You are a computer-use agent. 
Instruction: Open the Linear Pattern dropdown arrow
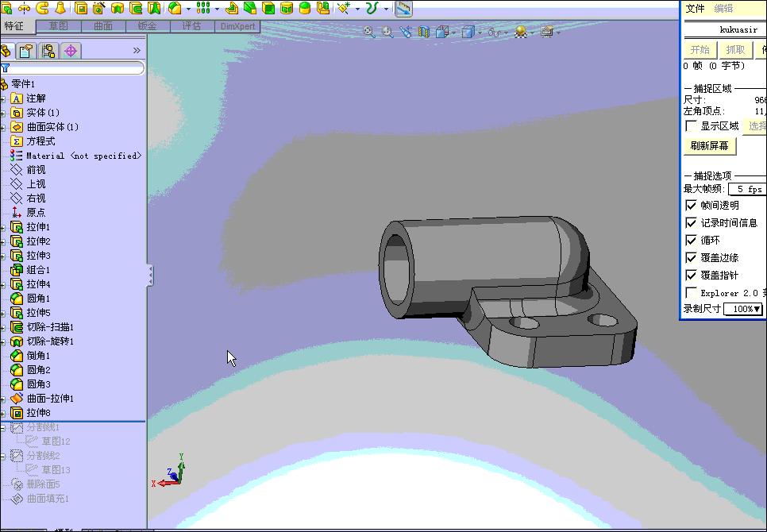tap(217, 9)
